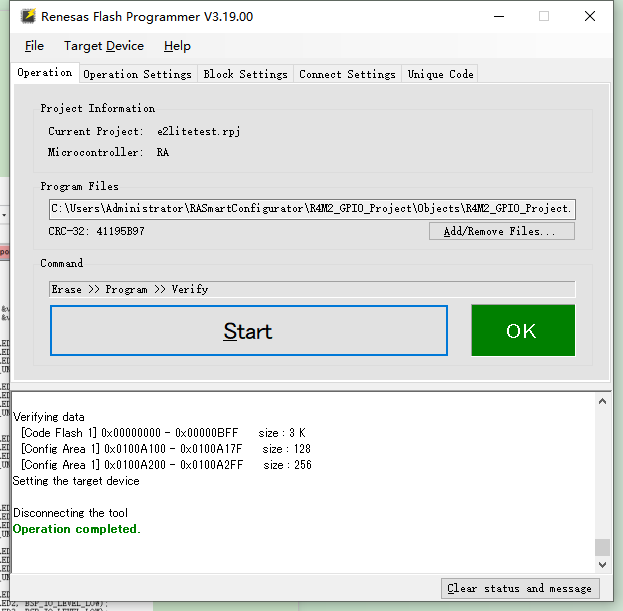Click the Add/Remove Files button

(x=502, y=231)
